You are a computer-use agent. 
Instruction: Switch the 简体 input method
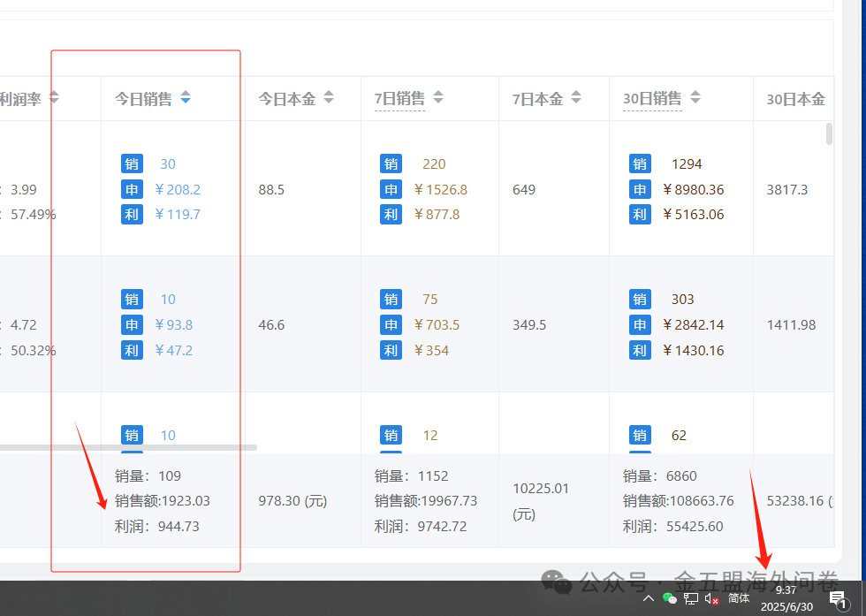click(x=739, y=597)
